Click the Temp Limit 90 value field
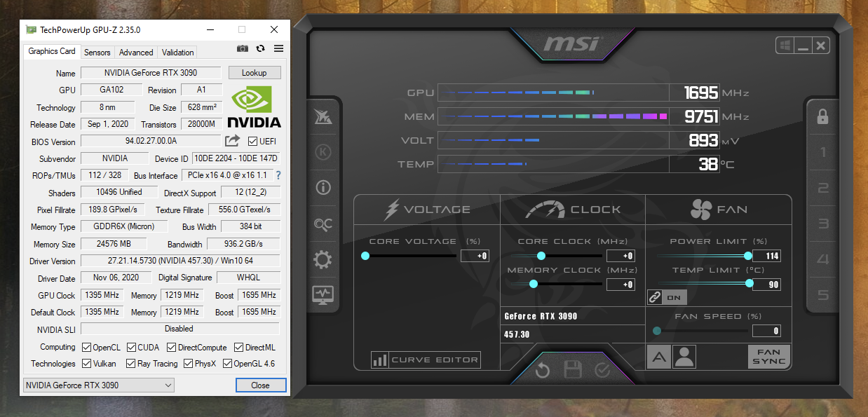This screenshot has width=868, height=417. (766, 285)
